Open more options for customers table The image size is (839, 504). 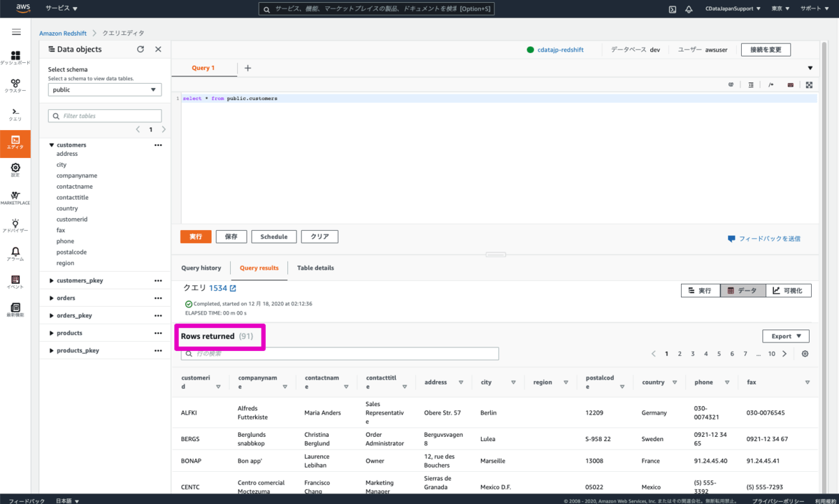click(x=158, y=145)
